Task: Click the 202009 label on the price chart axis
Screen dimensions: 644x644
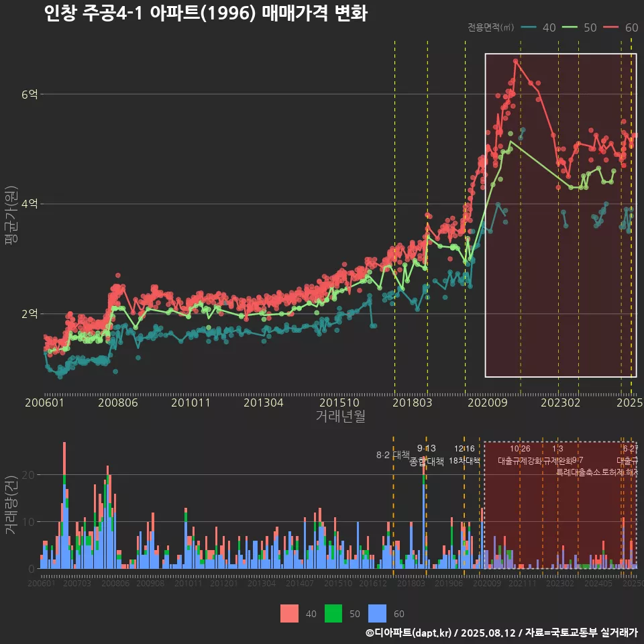Action: click(488, 402)
